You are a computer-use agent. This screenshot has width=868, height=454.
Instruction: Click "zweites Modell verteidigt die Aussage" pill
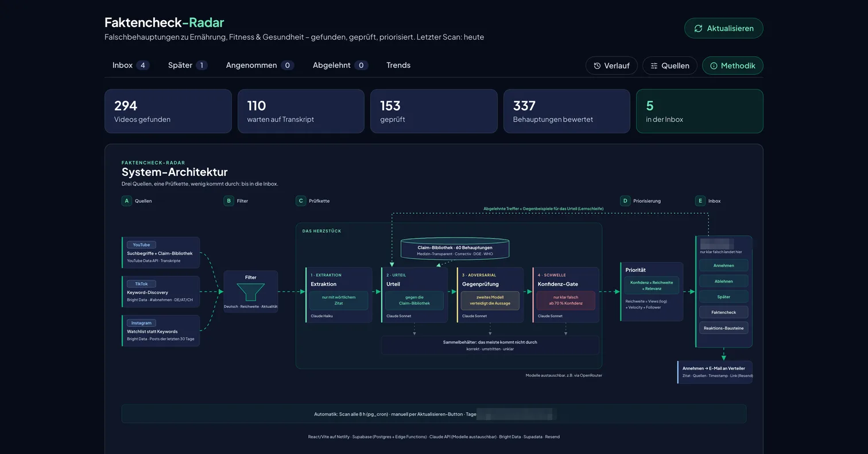pyautogui.click(x=490, y=301)
